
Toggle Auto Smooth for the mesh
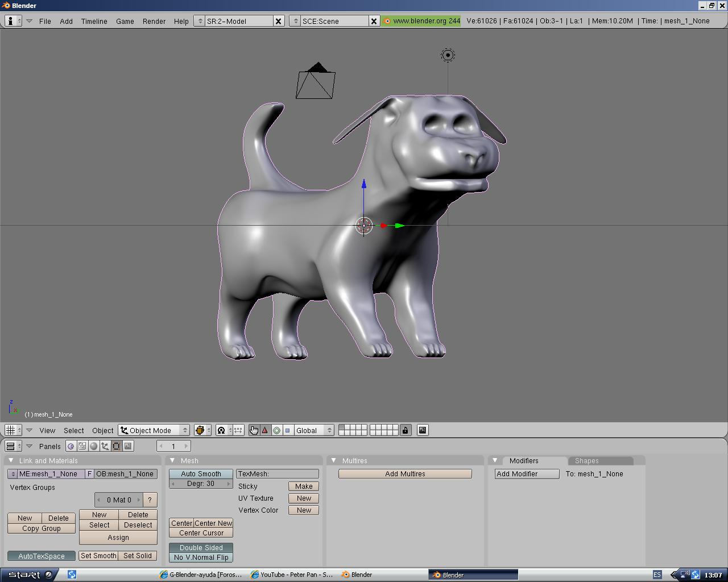(201, 473)
